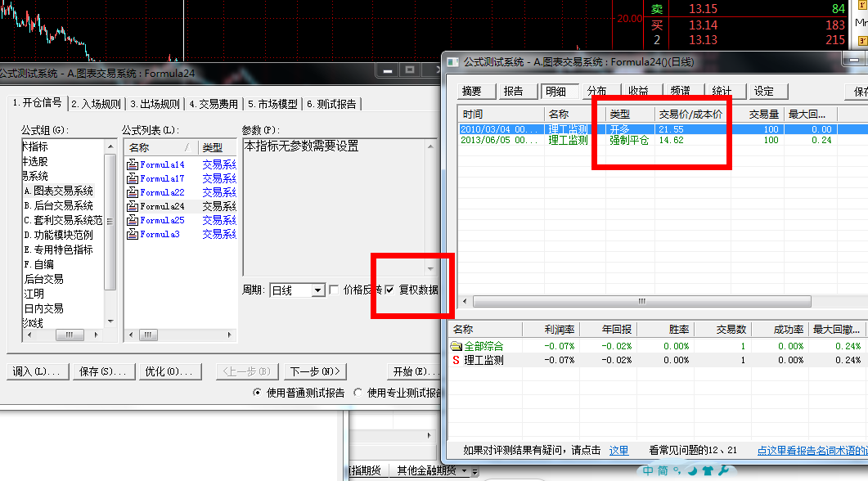
Task: Toggle 价格反转 checkbox
Action: [334, 290]
